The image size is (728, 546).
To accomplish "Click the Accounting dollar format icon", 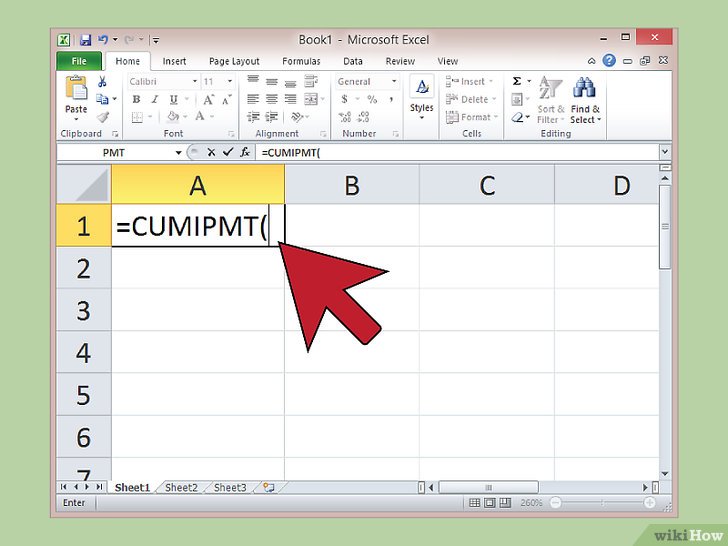I will (344, 99).
